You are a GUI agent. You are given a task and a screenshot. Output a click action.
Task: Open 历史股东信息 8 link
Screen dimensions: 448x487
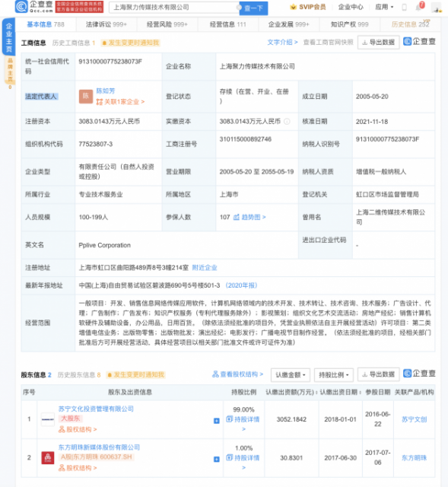[x=79, y=375]
